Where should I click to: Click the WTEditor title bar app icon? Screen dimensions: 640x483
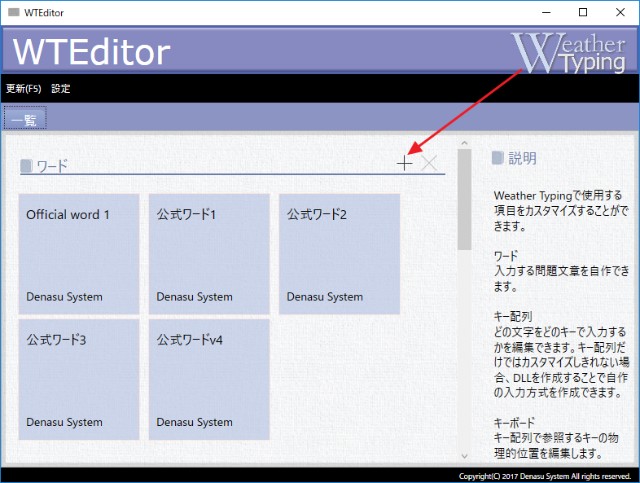pyautogui.click(x=13, y=12)
